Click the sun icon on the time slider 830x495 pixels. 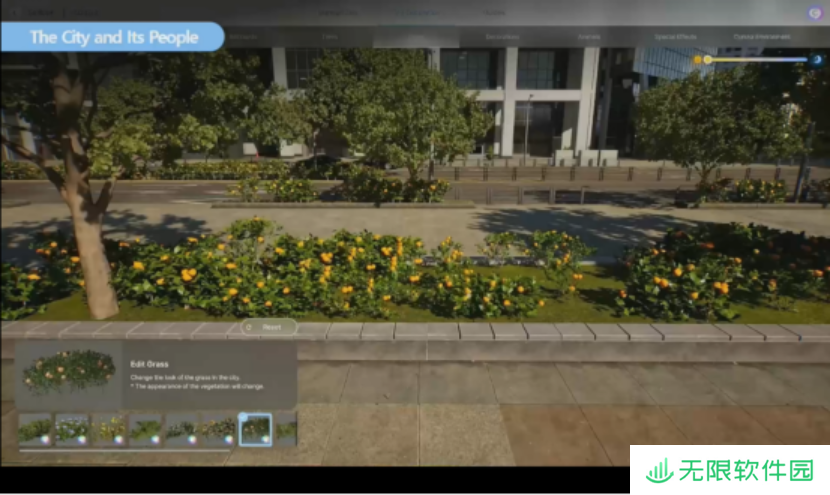(698, 60)
